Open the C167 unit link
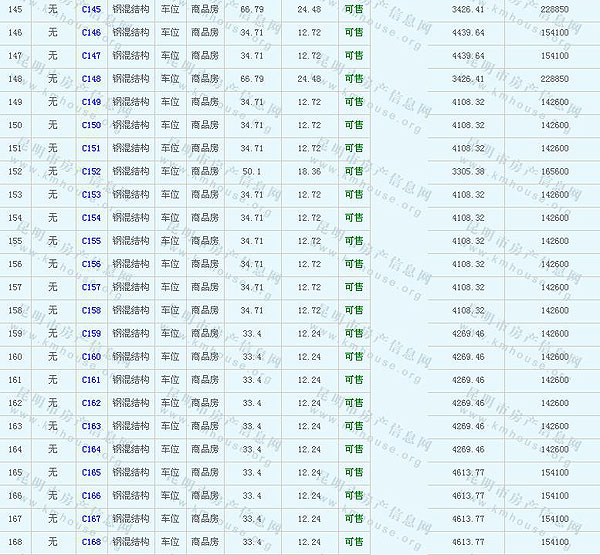This screenshot has height=555, width=600. [x=91, y=519]
